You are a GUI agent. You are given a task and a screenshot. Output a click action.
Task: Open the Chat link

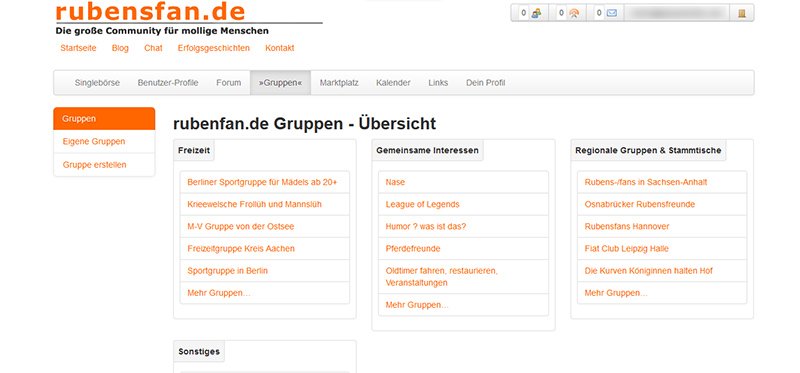click(153, 48)
